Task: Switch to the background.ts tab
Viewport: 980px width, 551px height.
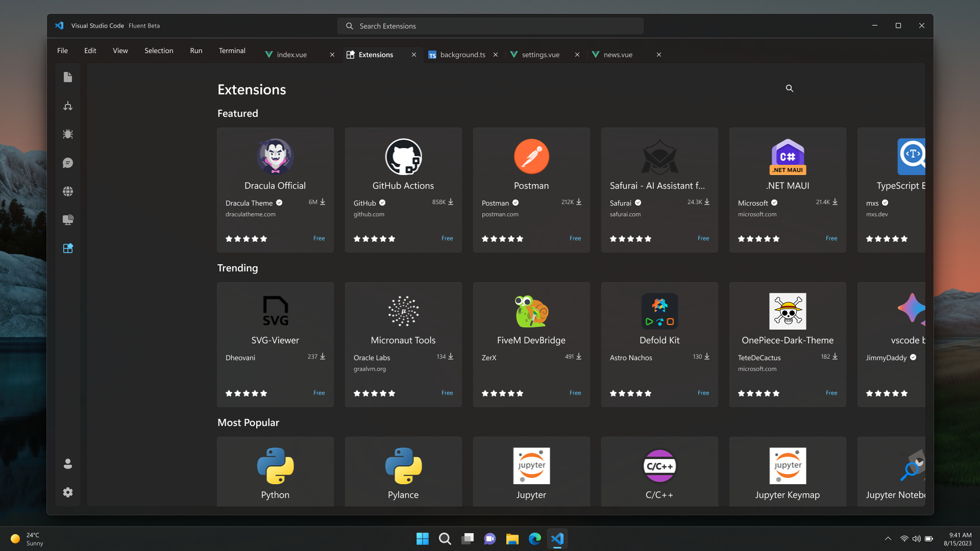Action: pos(463,55)
